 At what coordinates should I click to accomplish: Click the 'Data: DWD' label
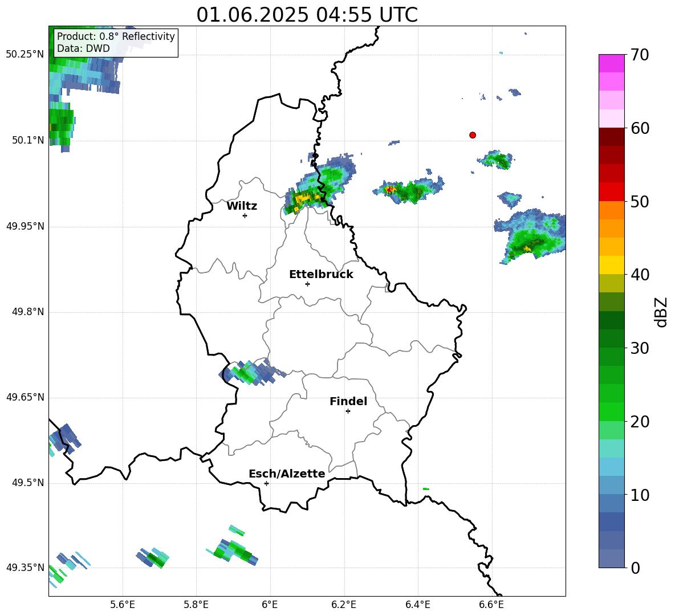tap(83, 48)
